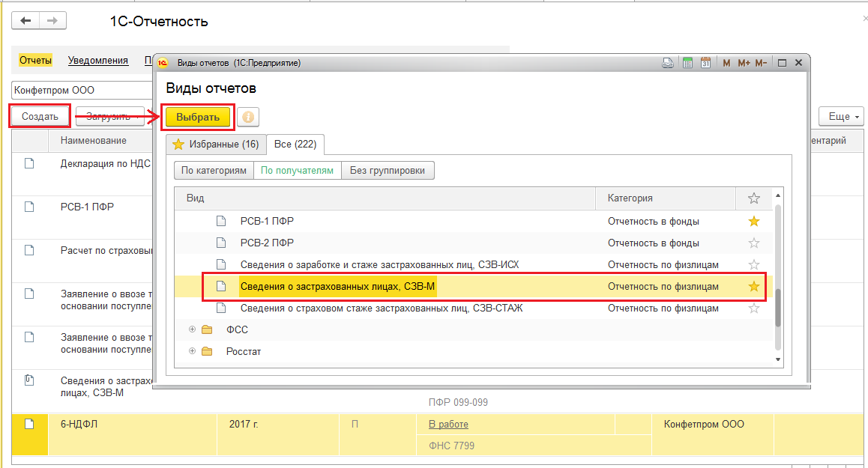Image resolution: width=868 pixels, height=468 pixels.
Task: Click the yellow Выбрать button
Action: coord(198,118)
